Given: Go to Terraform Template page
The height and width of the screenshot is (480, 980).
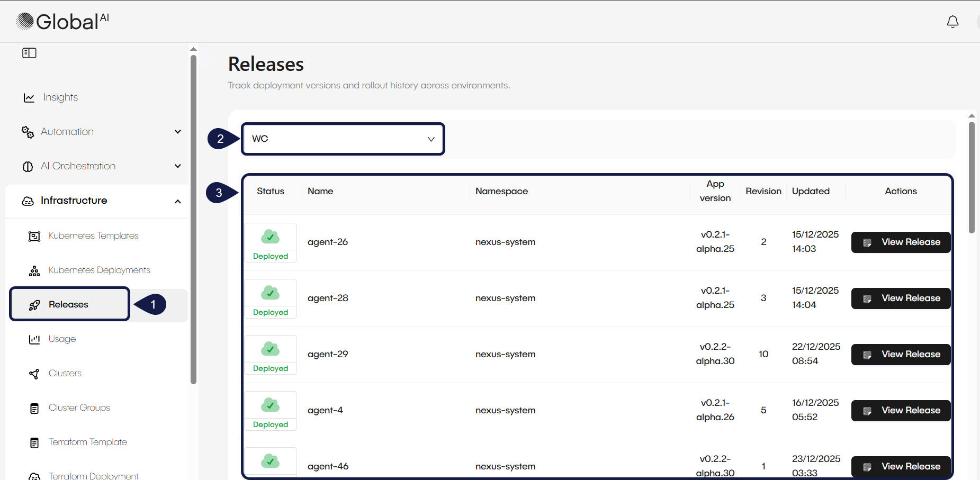Looking at the screenshot, I should pyautogui.click(x=87, y=442).
